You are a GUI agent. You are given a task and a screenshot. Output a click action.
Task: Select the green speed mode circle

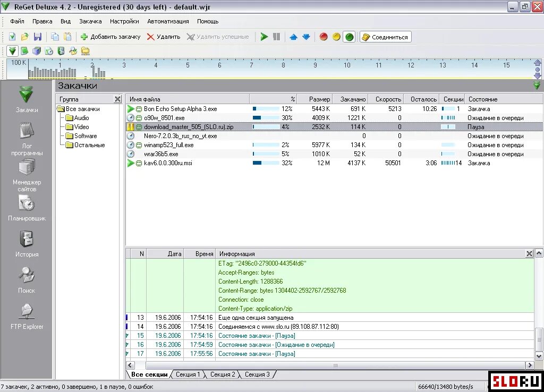(x=350, y=37)
